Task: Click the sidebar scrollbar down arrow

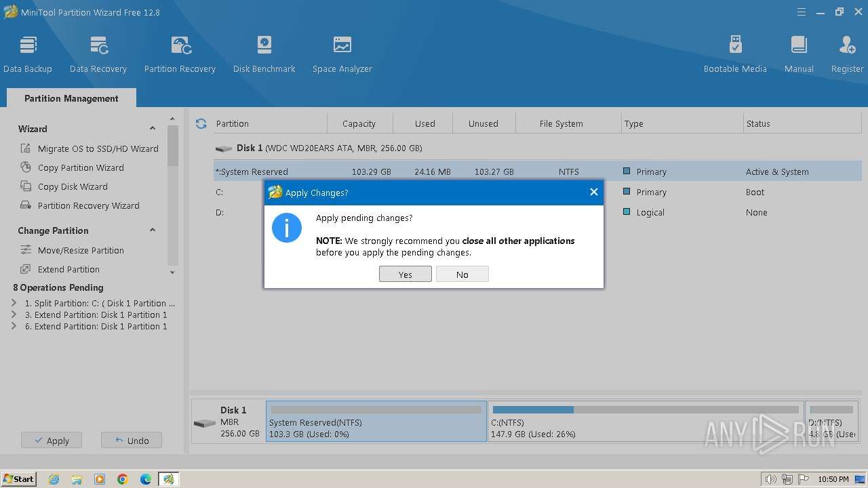Action: pyautogui.click(x=172, y=272)
